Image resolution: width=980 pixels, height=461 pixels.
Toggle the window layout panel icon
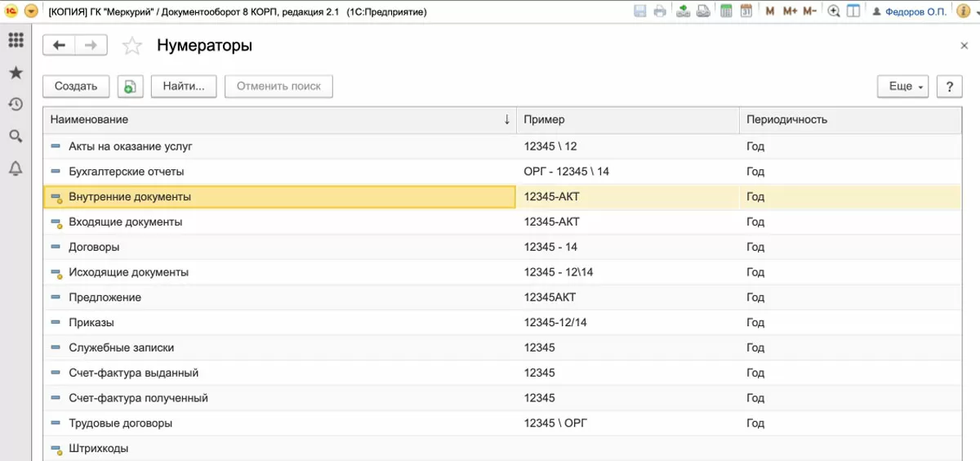click(x=853, y=11)
